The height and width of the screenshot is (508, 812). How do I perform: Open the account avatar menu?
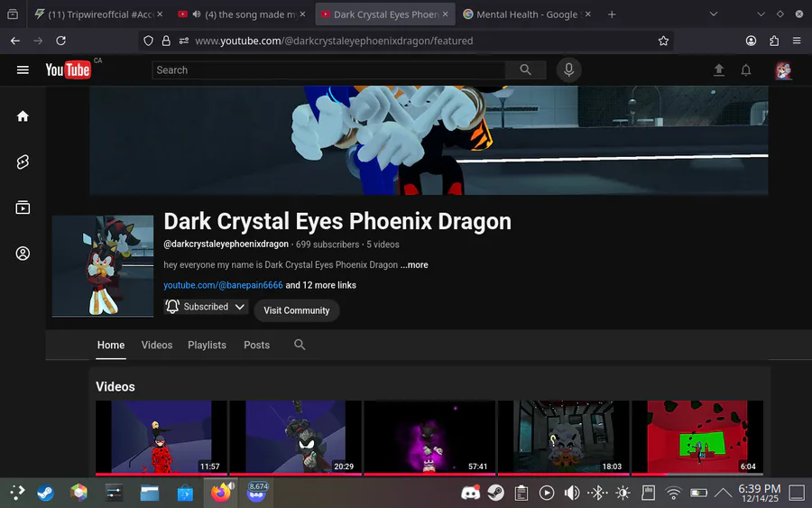pos(783,69)
